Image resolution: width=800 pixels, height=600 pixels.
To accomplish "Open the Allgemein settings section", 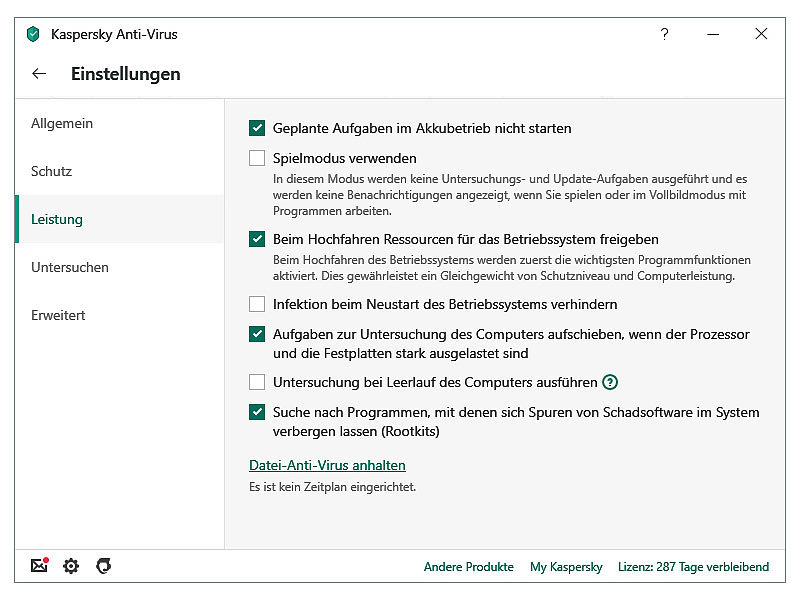I will tap(119, 123).
